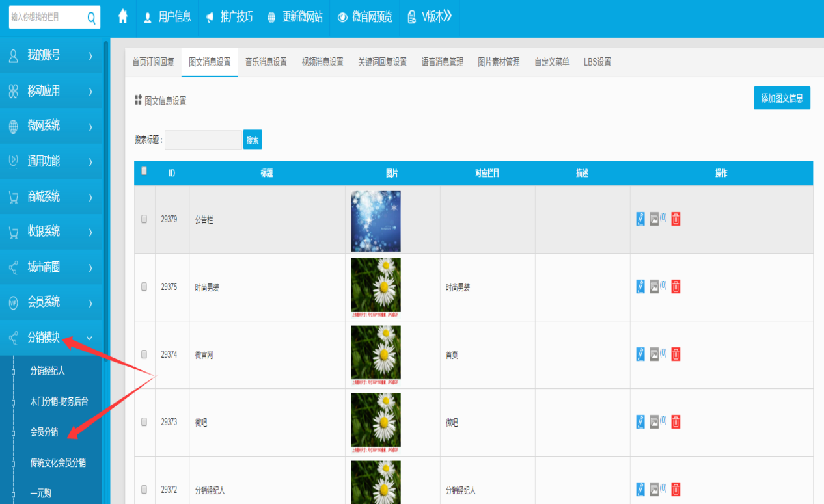The image size is (824, 504).
Task: Expand the 商城系统 sidebar menu
Action: [51, 196]
